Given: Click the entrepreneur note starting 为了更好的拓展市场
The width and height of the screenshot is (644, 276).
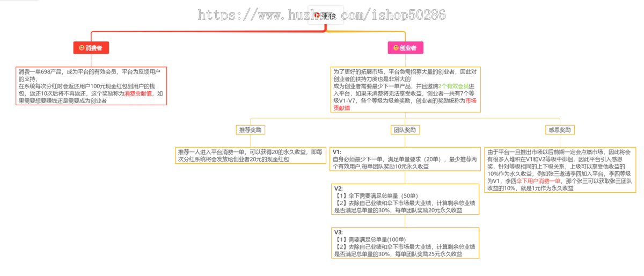Looking at the screenshot, I should pos(405,89).
